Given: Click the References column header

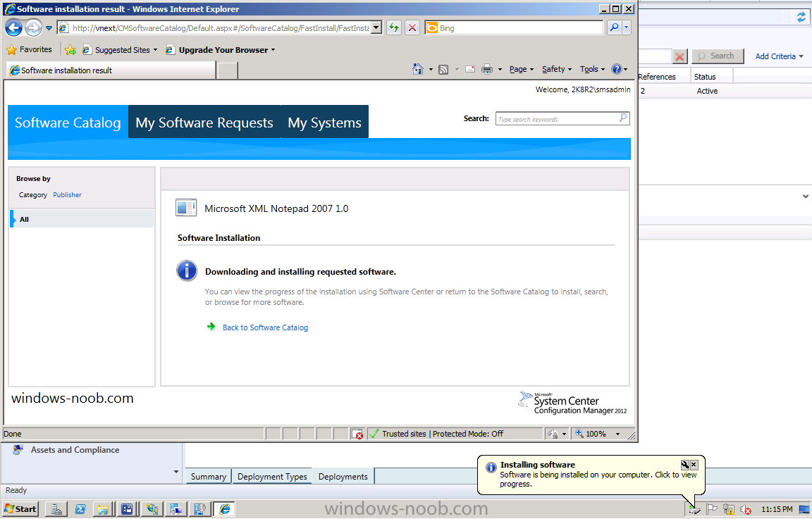Looking at the screenshot, I should coord(665,77).
